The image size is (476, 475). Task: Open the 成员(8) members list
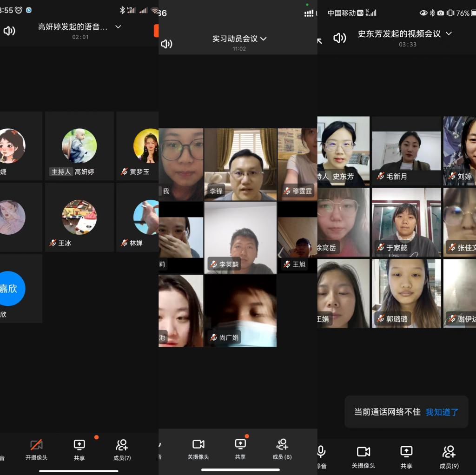[282, 449]
